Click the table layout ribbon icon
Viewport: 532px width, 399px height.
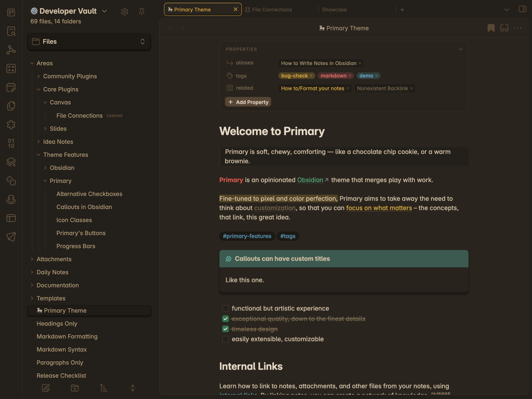[11, 218]
